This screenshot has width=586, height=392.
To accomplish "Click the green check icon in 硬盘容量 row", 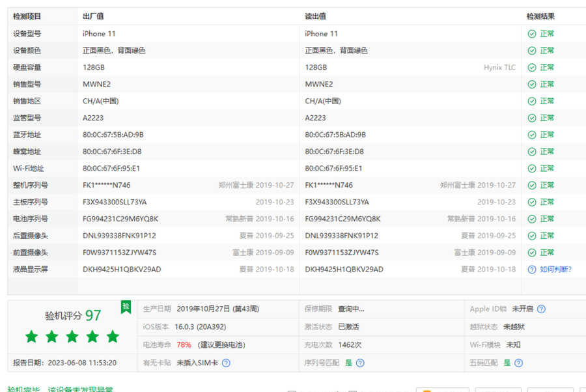I will pos(532,68).
